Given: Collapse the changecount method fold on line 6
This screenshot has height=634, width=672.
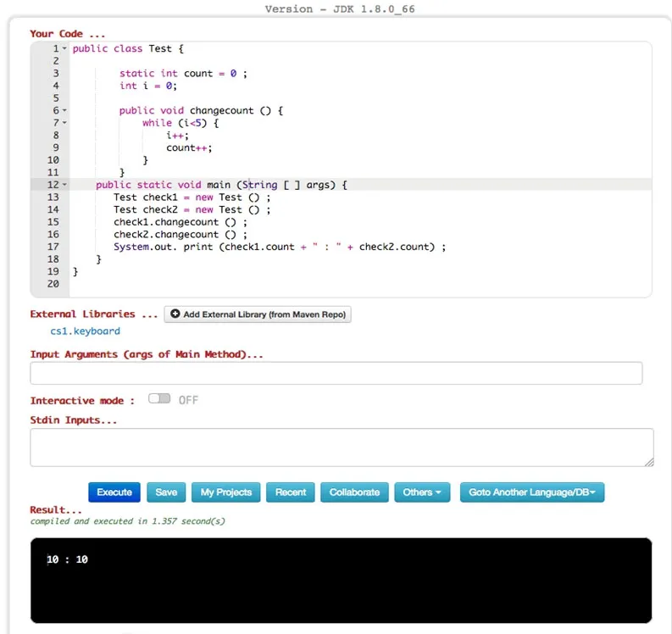Looking at the screenshot, I should pyautogui.click(x=64, y=110).
